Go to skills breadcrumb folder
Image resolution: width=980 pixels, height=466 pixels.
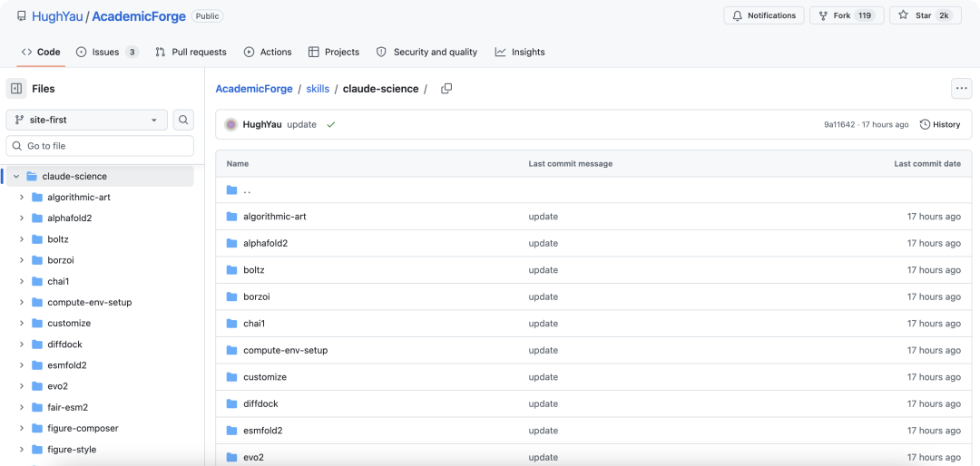(318, 89)
